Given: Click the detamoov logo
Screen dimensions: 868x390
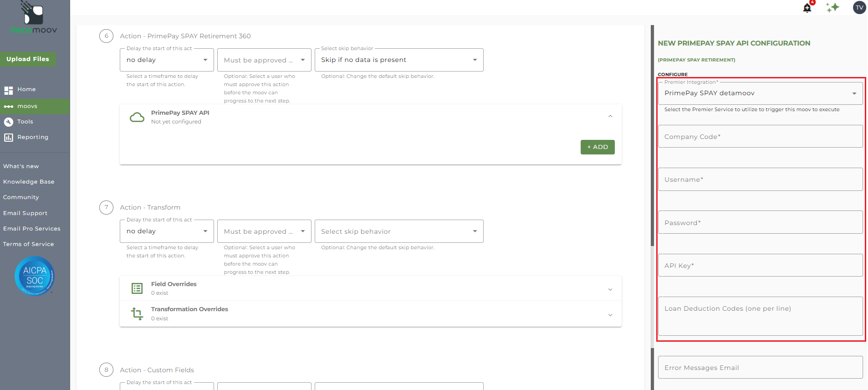Looking at the screenshot, I should point(34,18).
